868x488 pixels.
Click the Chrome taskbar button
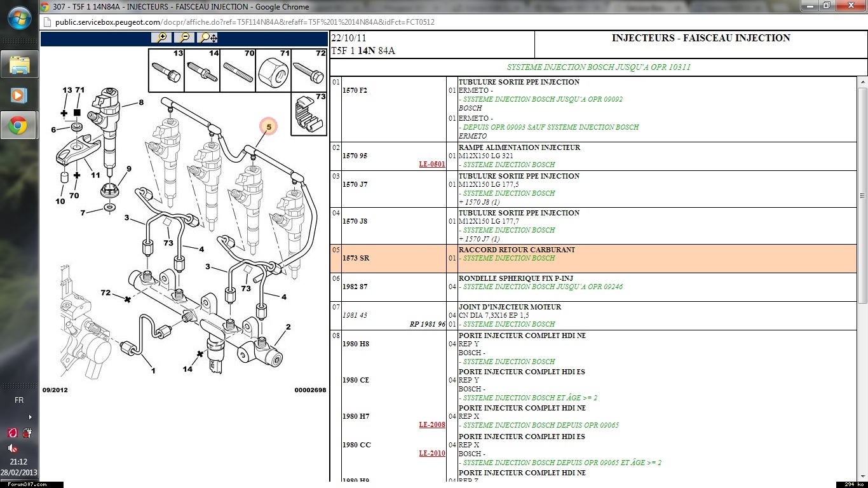[19, 126]
